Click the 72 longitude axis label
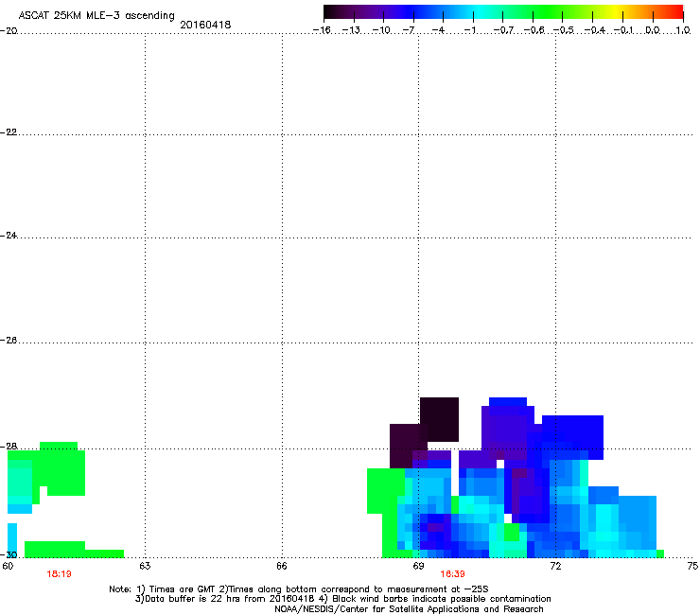Image resolution: width=700 pixels, height=615 pixels. point(555,567)
